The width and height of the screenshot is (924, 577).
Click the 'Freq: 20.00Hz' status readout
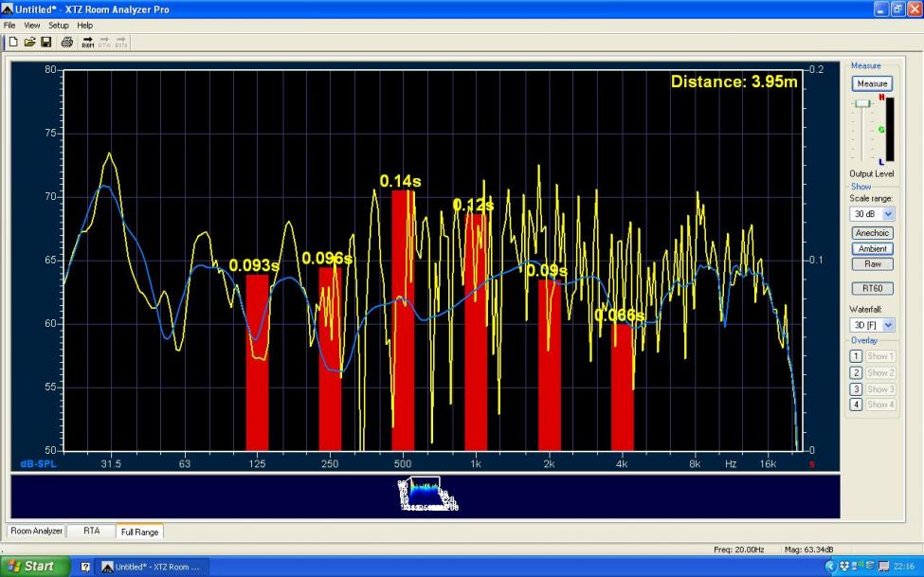(739, 550)
